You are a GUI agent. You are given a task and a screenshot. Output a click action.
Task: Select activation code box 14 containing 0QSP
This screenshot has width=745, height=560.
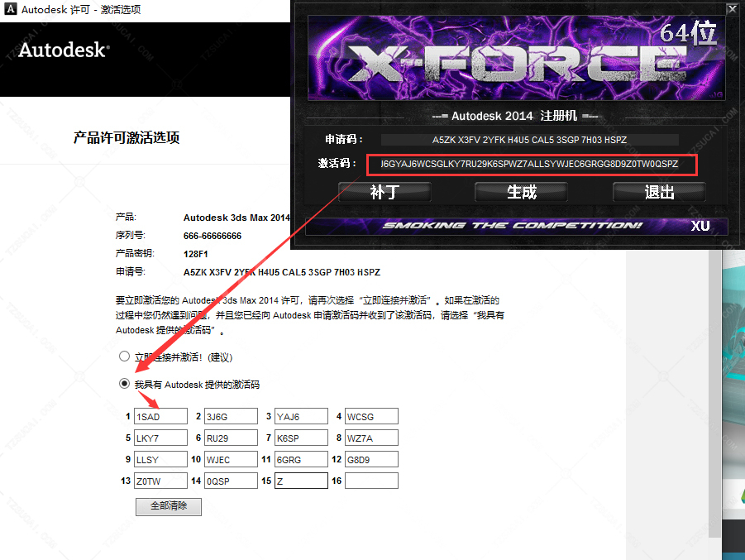[231, 481]
